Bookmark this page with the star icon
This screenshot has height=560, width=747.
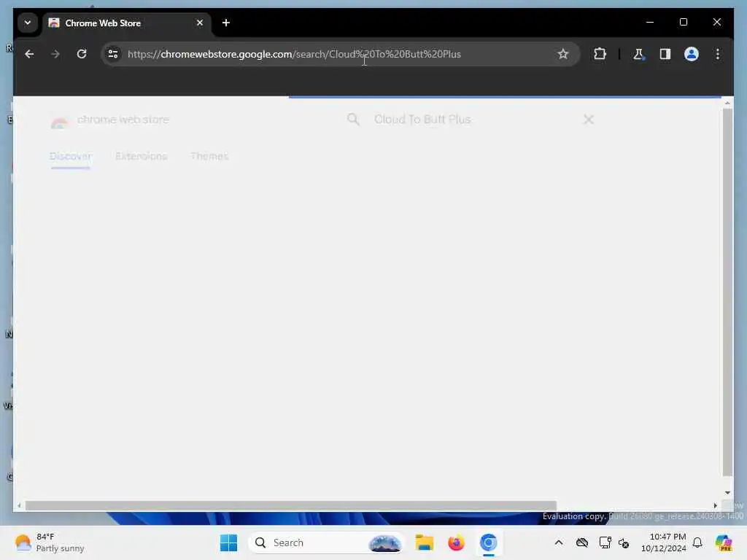(x=562, y=54)
